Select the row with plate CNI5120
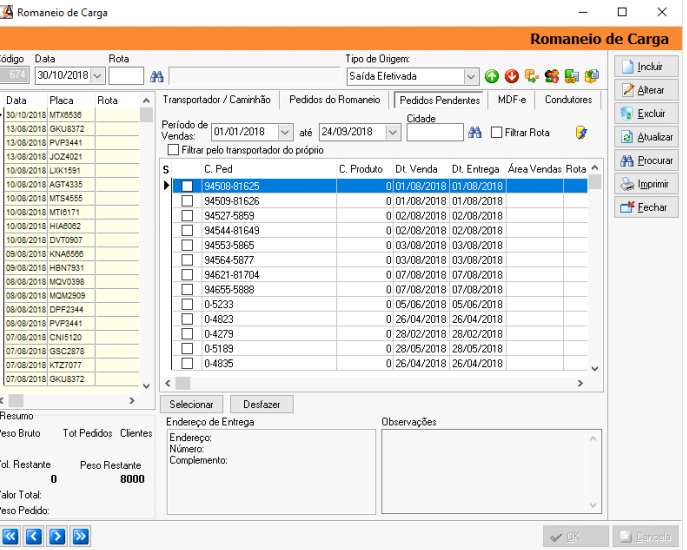 coord(71,337)
